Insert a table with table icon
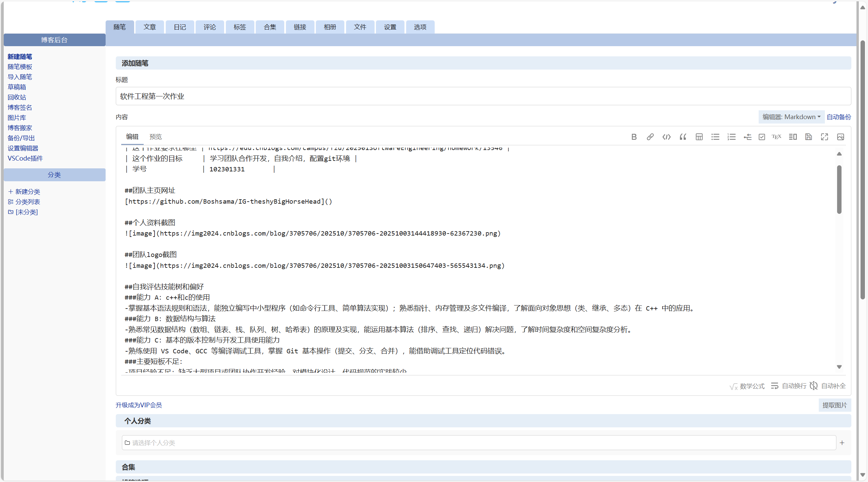The image size is (868, 482). point(699,137)
